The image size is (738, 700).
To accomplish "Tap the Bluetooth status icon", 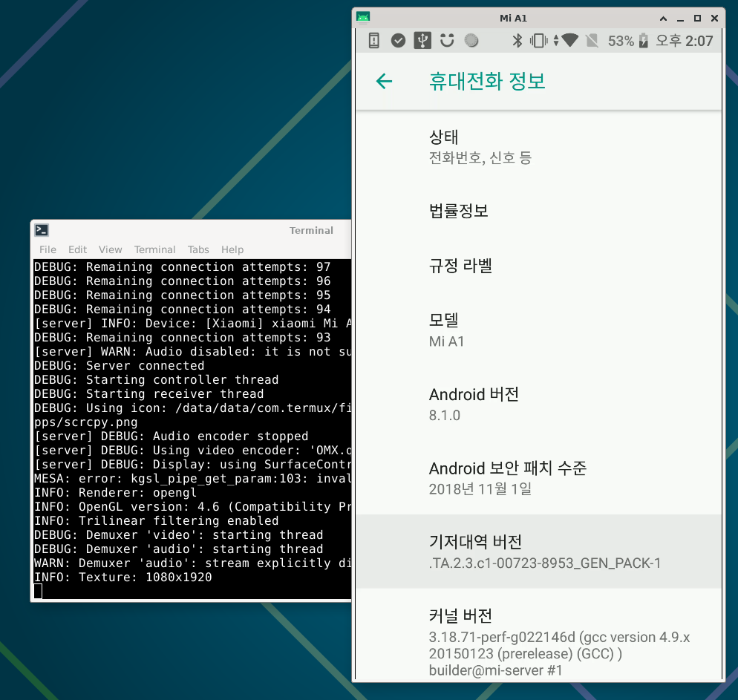I will tap(517, 41).
